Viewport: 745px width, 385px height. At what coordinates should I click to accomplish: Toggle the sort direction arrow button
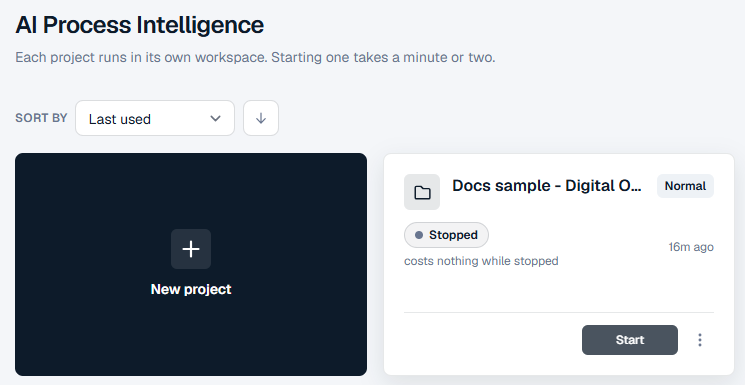[x=261, y=118]
